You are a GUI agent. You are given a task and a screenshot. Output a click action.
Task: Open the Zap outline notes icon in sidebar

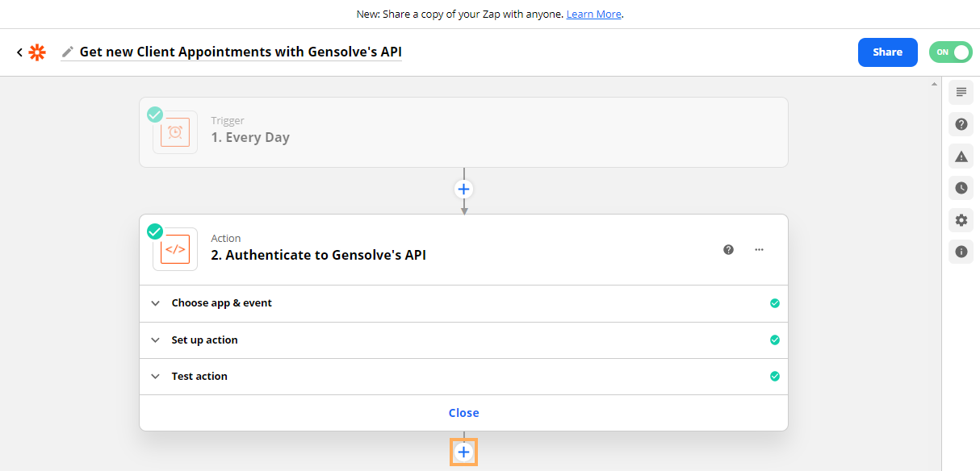click(x=961, y=92)
